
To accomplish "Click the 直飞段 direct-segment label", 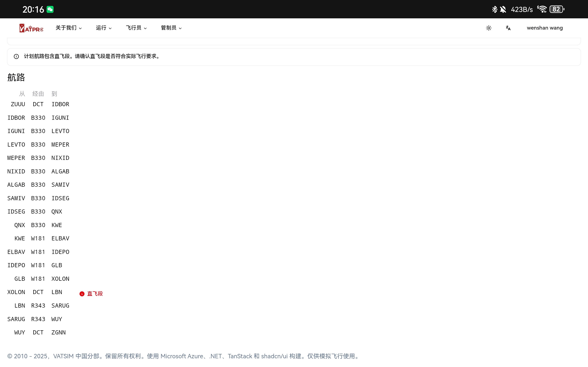I will [x=95, y=293].
